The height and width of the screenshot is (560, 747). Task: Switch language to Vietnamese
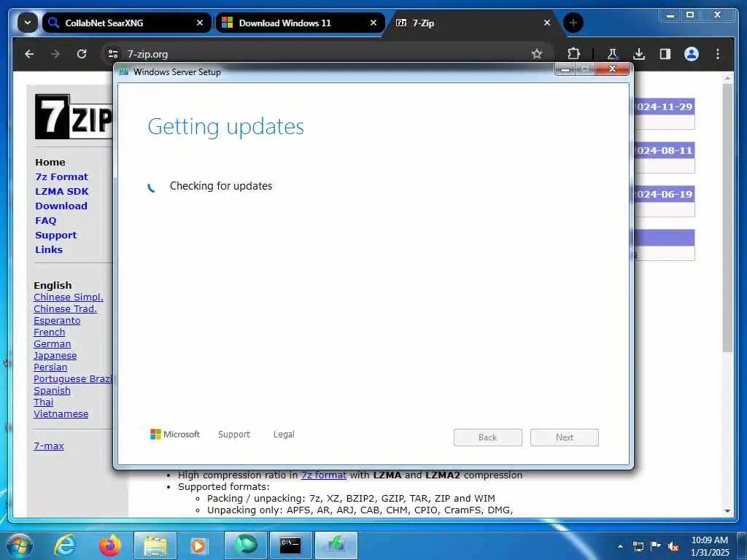[61, 414]
